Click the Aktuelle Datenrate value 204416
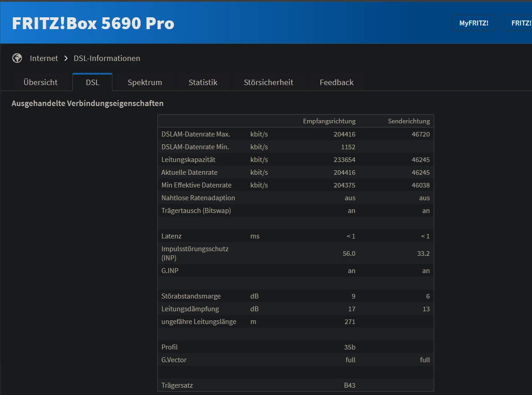This screenshot has width=532, height=395. click(345, 172)
